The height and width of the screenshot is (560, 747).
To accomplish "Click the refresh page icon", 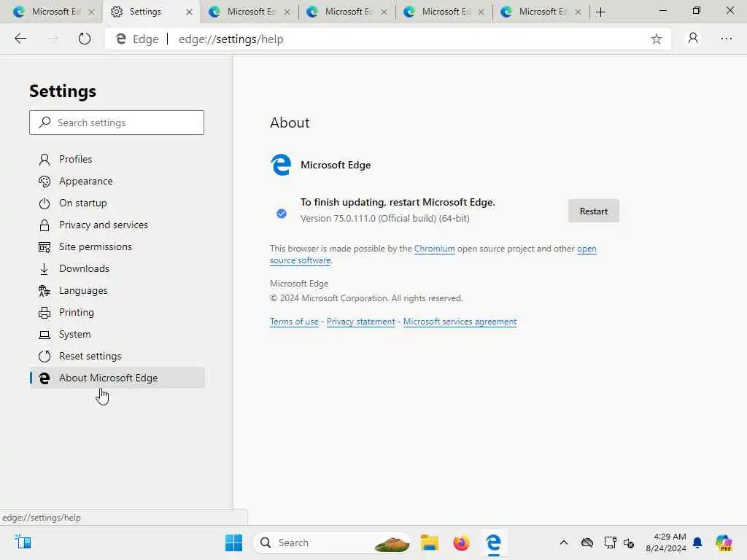I will (x=85, y=39).
